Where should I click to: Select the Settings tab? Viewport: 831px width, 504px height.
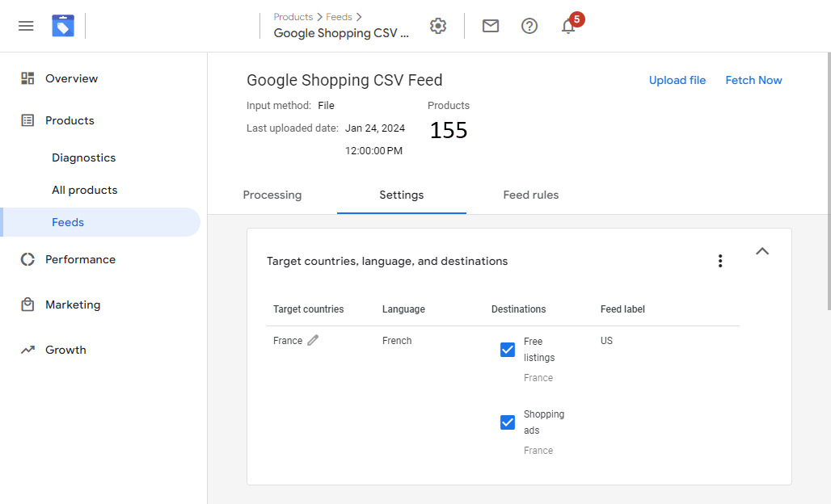(x=402, y=195)
